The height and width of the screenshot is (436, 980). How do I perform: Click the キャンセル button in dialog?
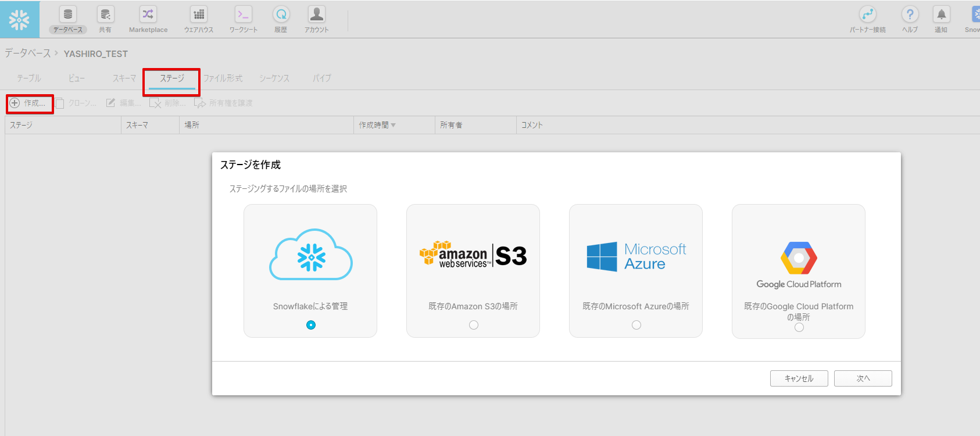coord(799,378)
